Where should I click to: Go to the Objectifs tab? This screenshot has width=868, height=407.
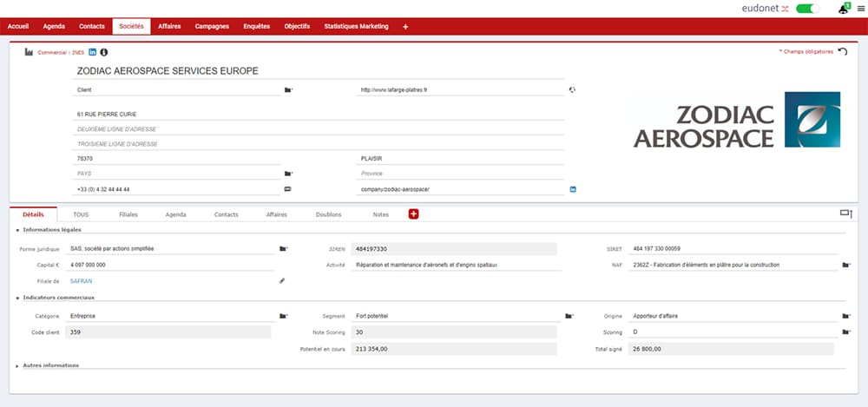(297, 27)
